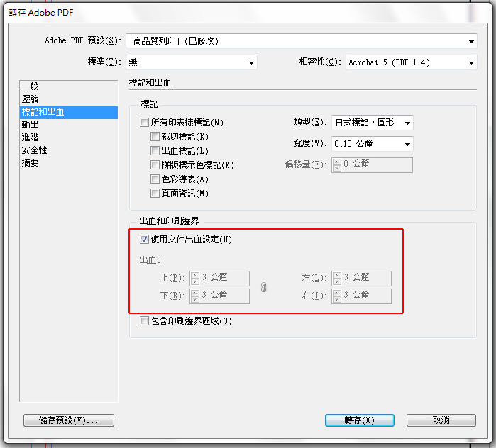This screenshot has width=496, height=448.
Task: Select the 摘要 category
Action: pyautogui.click(x=69, y=163)
